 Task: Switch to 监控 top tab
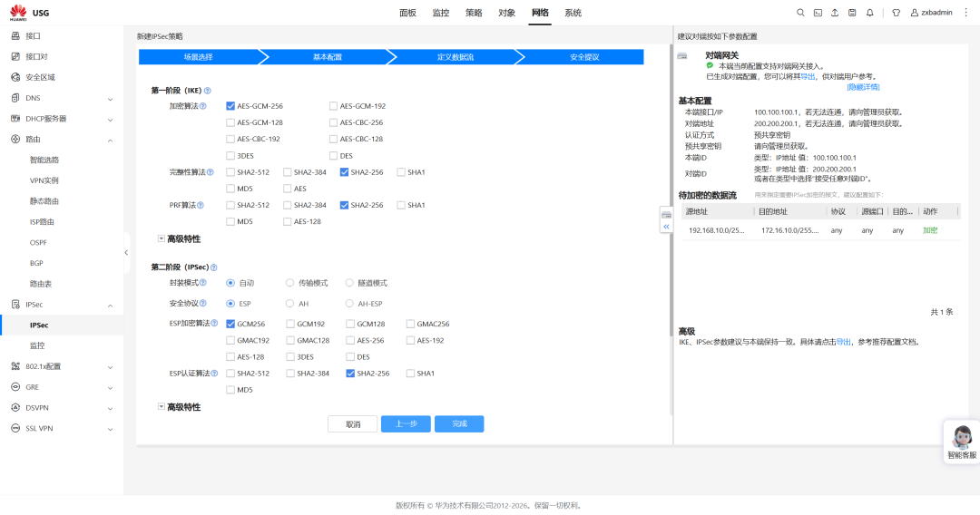[x=441, y=13]
